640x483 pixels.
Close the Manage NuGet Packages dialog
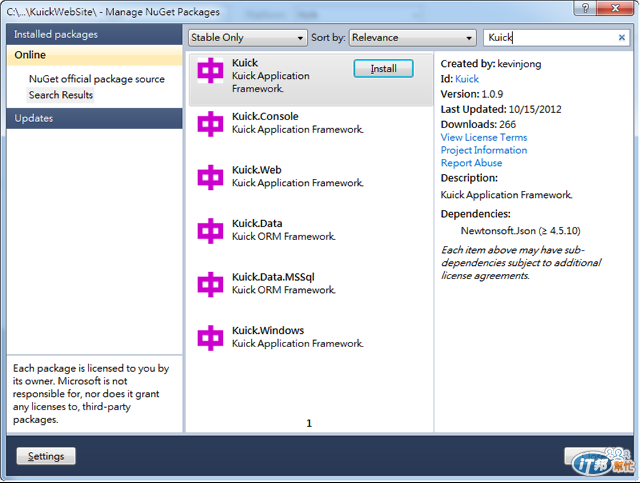(616, 8)
